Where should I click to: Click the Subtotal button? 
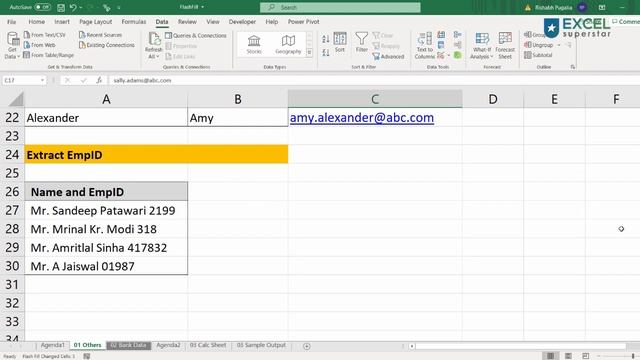(x=538, y=55)
